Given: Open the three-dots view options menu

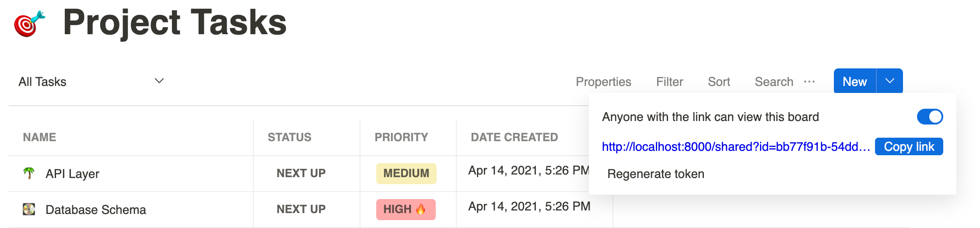Looking at the screenshot, I should click(809, 82).
